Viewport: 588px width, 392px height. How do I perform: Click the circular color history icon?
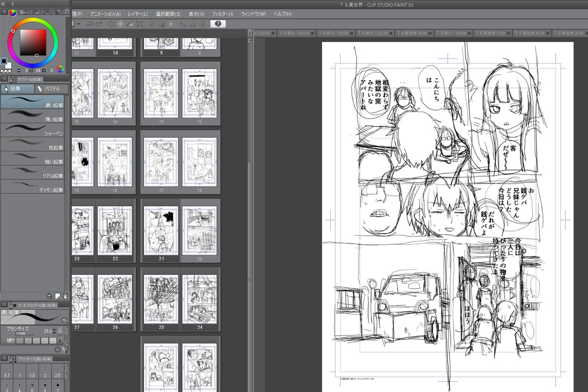tap(60, 69)
